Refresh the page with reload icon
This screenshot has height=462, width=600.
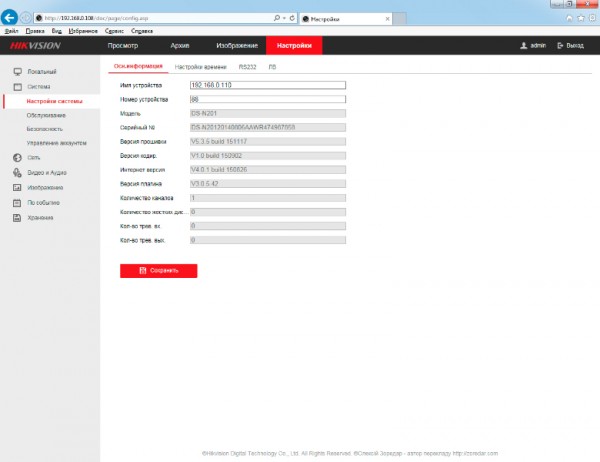(292, 18)
